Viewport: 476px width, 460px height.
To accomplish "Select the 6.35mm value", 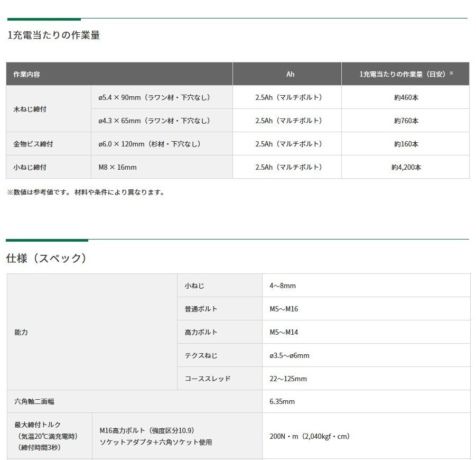I will (x=282, y=401).
